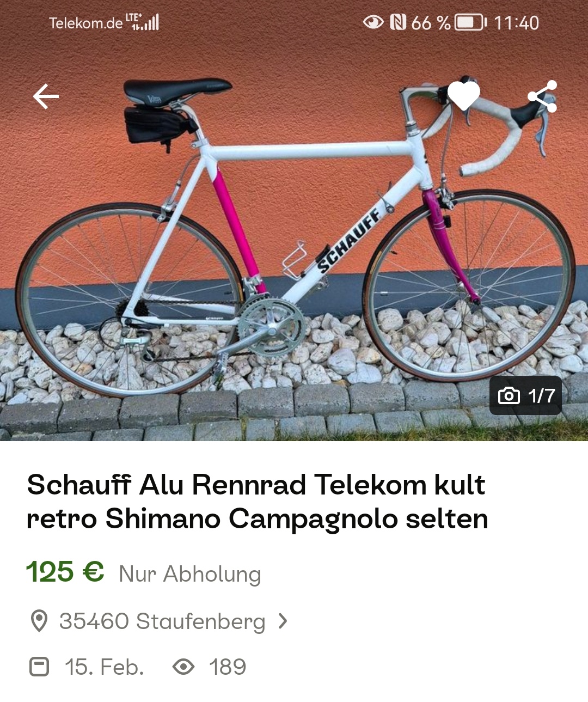Screen dimensions: 588x702
Task: Tap the camera icon in photo counter
Action: (509, 395)
